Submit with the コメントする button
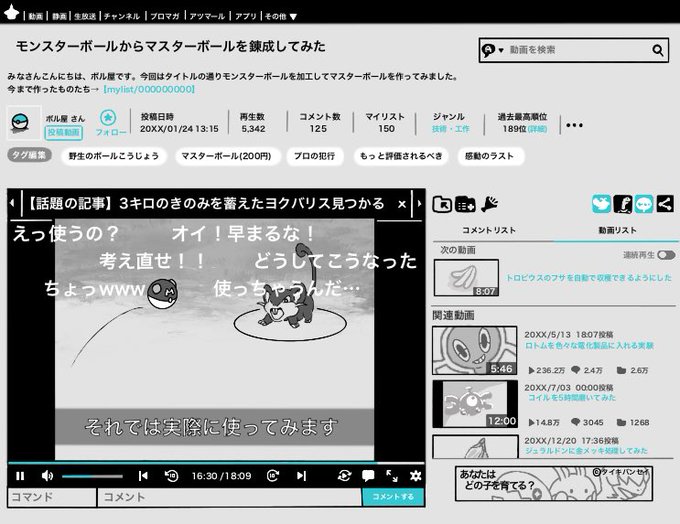The width and height of the screenshot is (680, 524). 393,497
